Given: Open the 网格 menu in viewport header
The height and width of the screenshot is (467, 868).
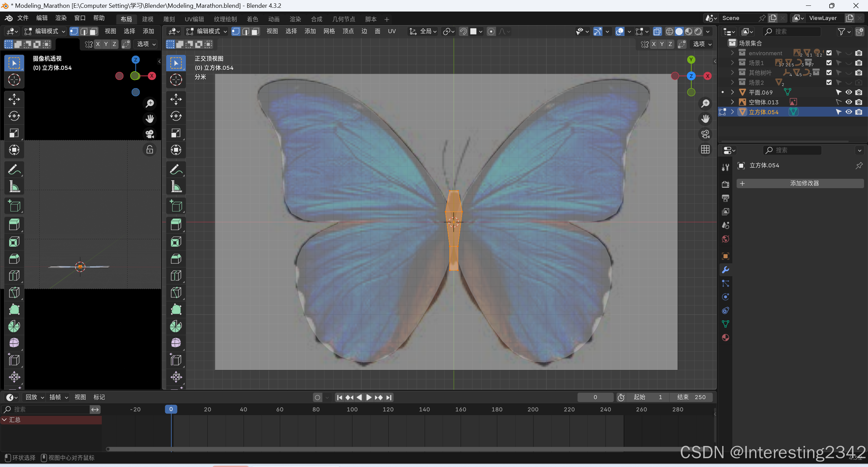Looking at the screenshot, I should click(329, 32).
